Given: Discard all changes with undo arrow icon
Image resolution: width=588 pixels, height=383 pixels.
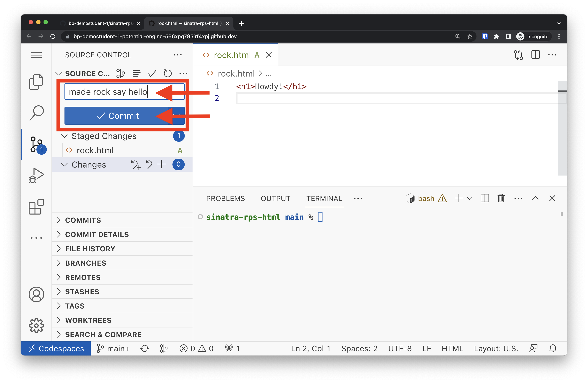Looking at the screenshot, I should coord(149,164).
